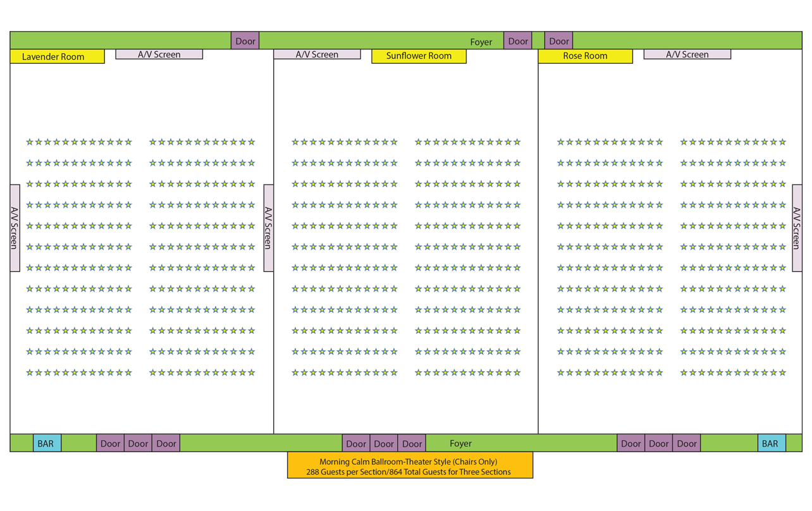Select bottom Door adjacent to bottom Foyer text
The image size is (812, 511).
click(412, 443)
